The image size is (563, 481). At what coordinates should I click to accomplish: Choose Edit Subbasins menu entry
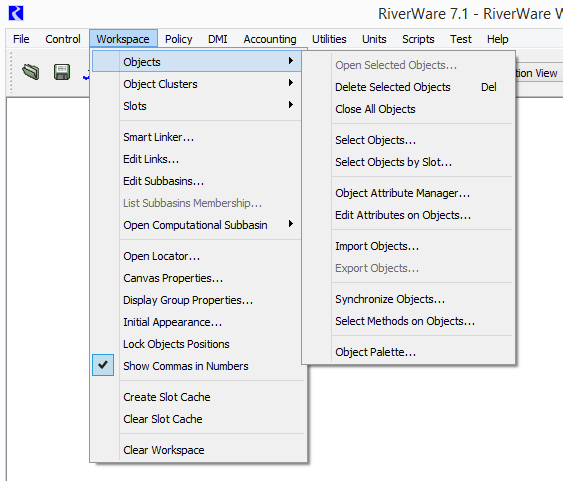click(196, 181)
